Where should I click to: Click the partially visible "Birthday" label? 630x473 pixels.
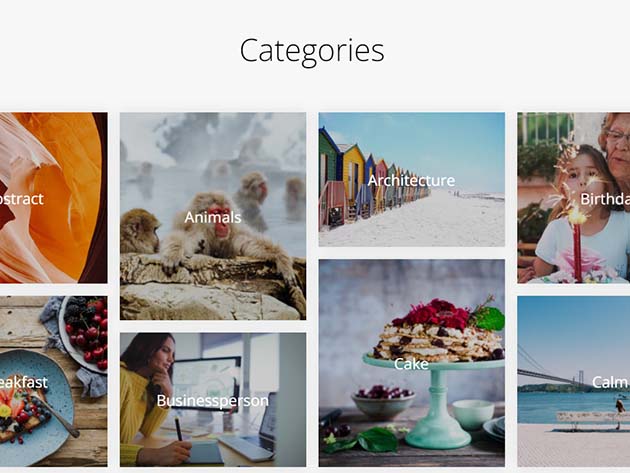tap(605, 199)
